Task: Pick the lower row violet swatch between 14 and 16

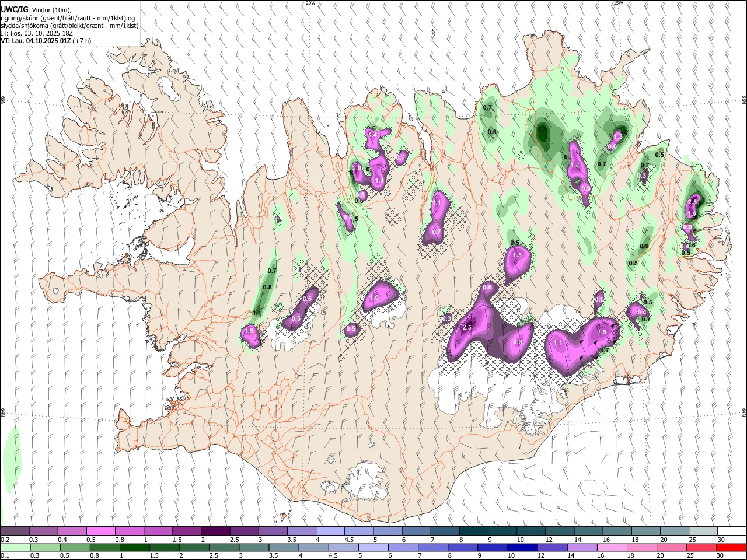Action: [582, 547]
